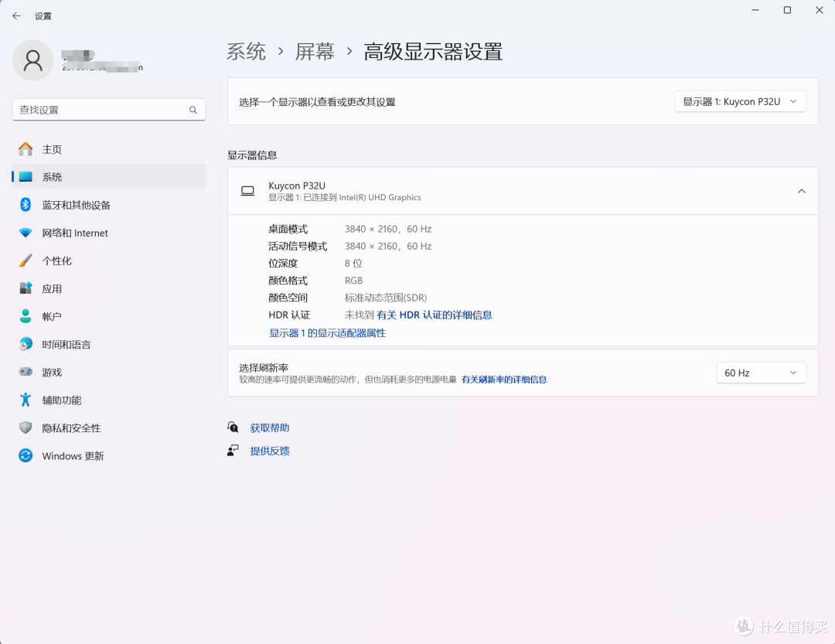Image resolution: width=835 pixels, height=644 pixels.
Task: Click the 应用 apps icon
Action: [26, 288]
